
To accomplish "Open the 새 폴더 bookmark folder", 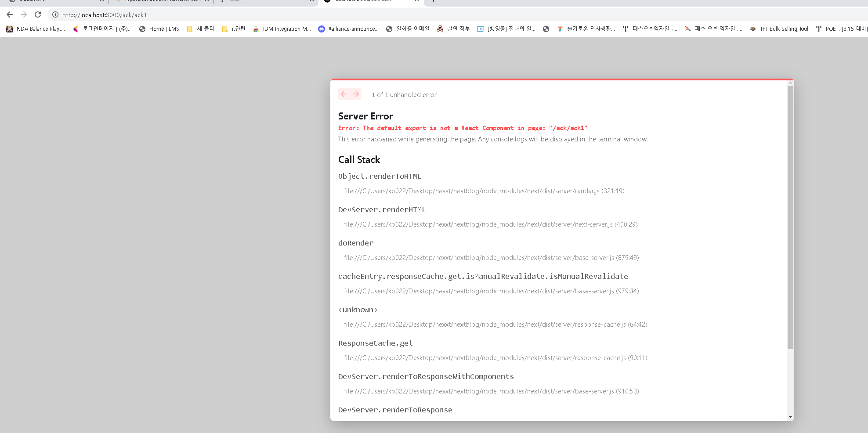I will pos(200,29).
